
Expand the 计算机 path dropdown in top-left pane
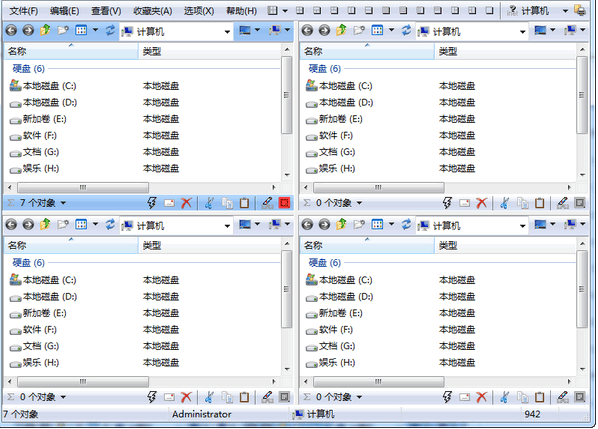point(227,32)
